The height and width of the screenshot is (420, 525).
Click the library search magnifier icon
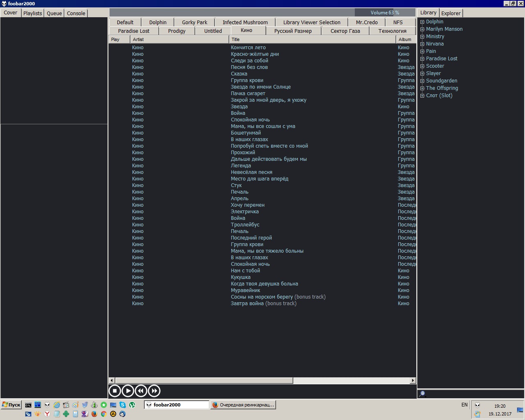pyautogui.click(x=422, y=394)
